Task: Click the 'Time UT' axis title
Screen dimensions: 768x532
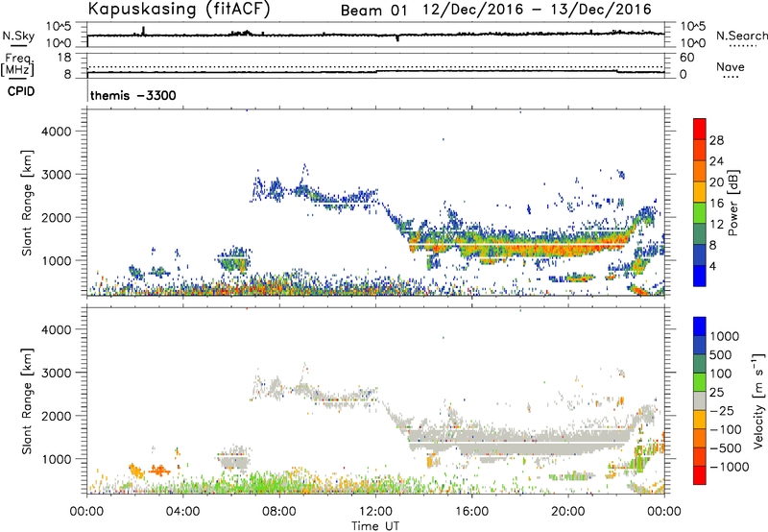Action: pyautogui.click(x=375, y=526)
